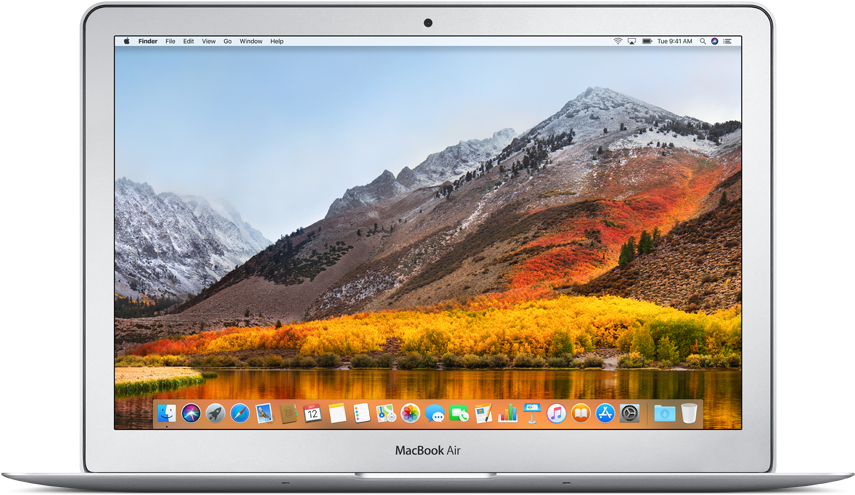Open System Preferences gear icon
Screen dimensions: 855x495
(630, 413)
